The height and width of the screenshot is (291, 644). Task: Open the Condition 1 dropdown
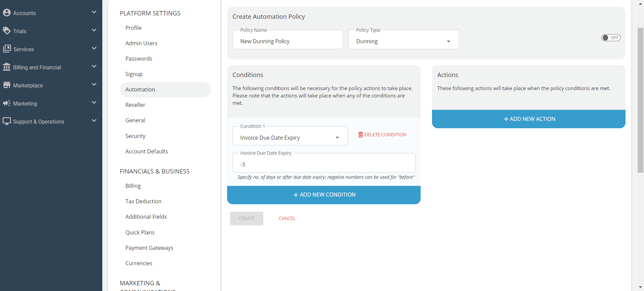tap(290, 136)
